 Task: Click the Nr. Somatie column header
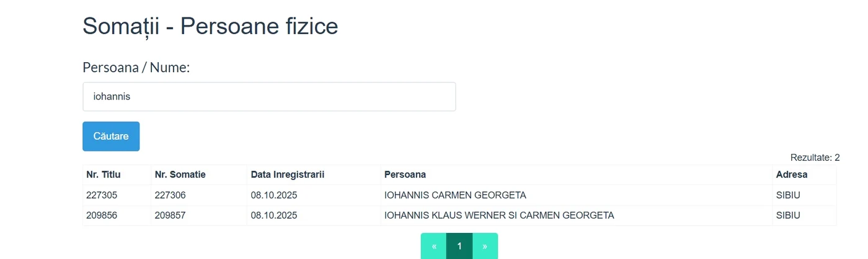coord(180,175)
